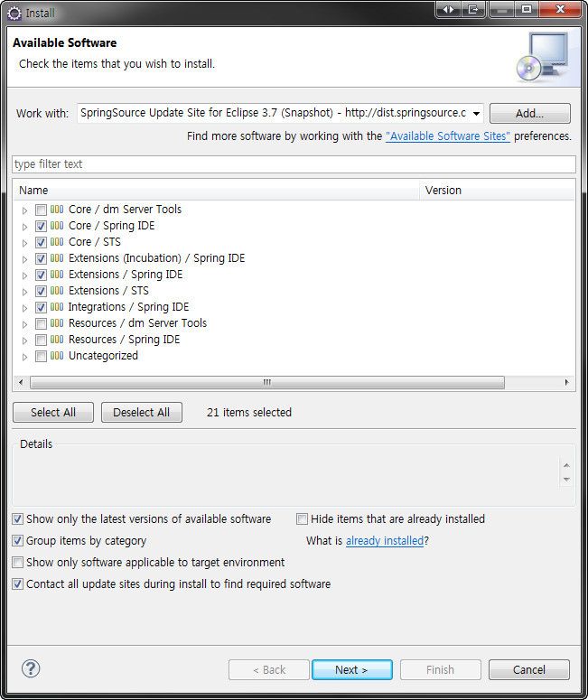588x700 pixels.
Task: Click the Cancel button
Action: point(529,669)
